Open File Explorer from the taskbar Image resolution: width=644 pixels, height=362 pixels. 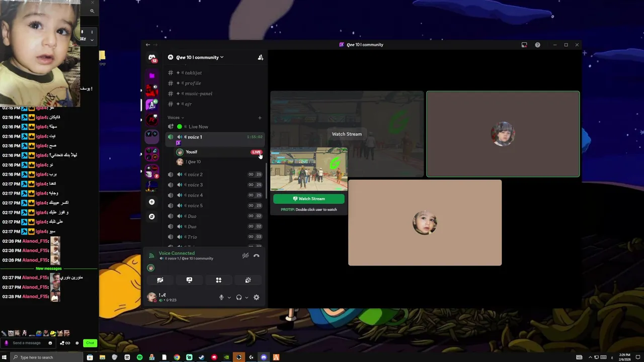pyautogui.click(x=102, y=357)
